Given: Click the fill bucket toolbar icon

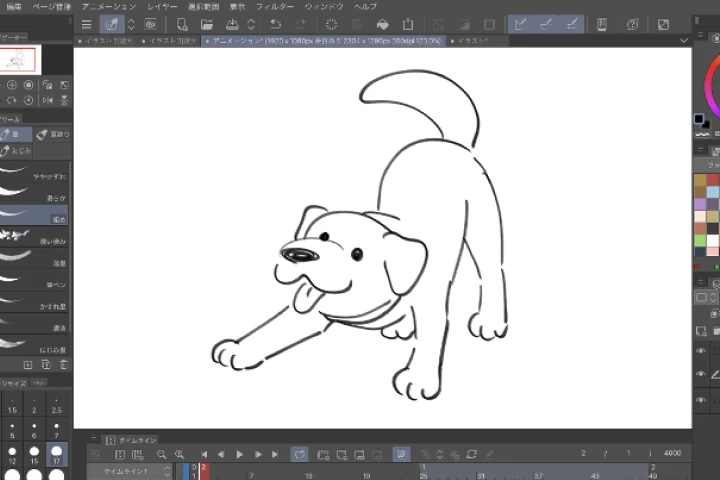Looking at the screenshot, I should click(383, 24).
